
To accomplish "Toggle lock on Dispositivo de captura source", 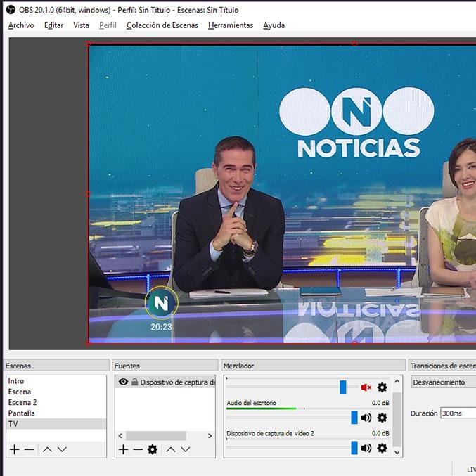I will (134, 382).
